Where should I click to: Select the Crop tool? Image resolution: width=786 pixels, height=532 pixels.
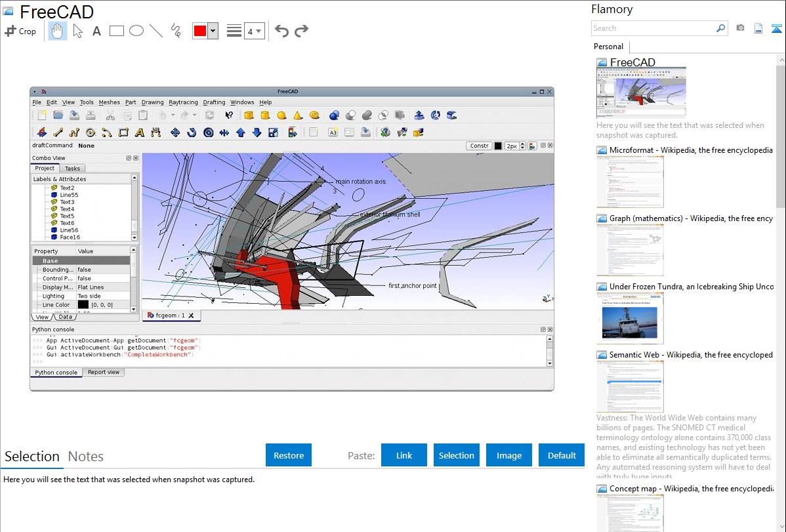click(x=20, y=31)
